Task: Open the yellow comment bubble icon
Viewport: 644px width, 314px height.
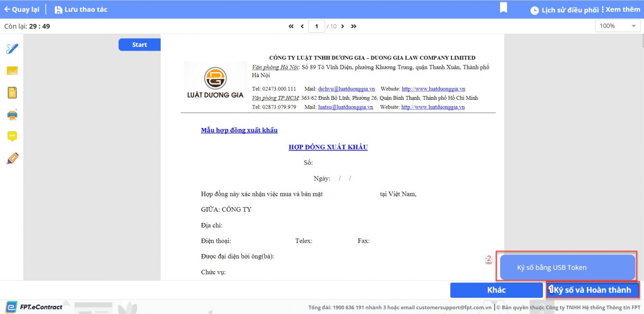Action: click(12, 136)
